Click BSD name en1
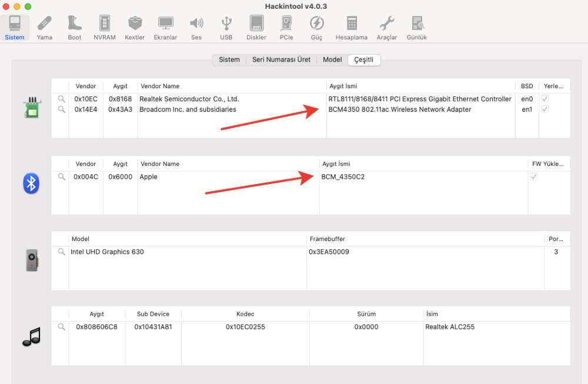 [527, 109]
